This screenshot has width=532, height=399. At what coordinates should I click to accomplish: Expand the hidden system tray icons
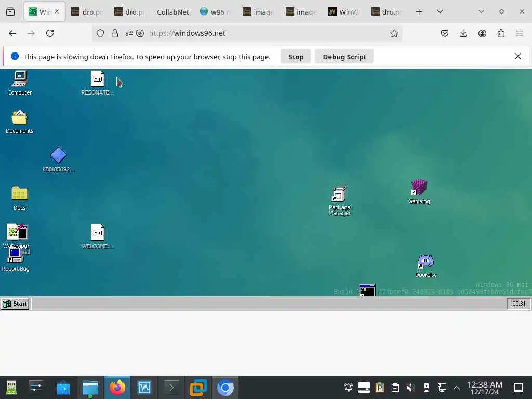457,388
